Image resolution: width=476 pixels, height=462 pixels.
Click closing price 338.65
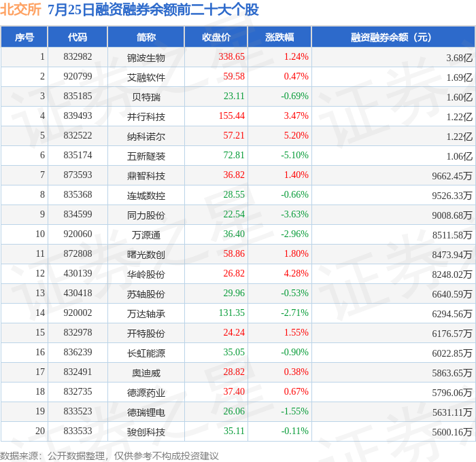[232, 56]
